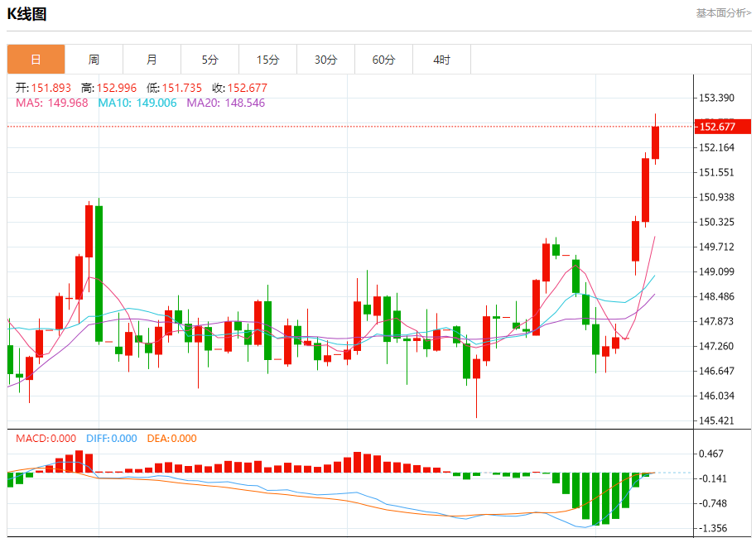The image size is (756, 538).
Task: Open the 基本面分析> link
Action: tap(723, 13)
